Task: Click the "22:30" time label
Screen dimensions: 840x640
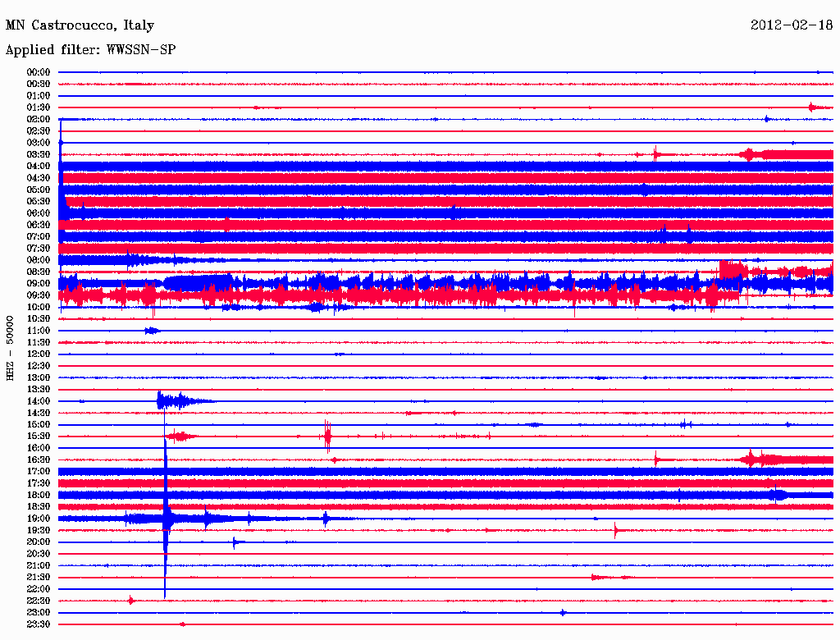Action: 38,601
